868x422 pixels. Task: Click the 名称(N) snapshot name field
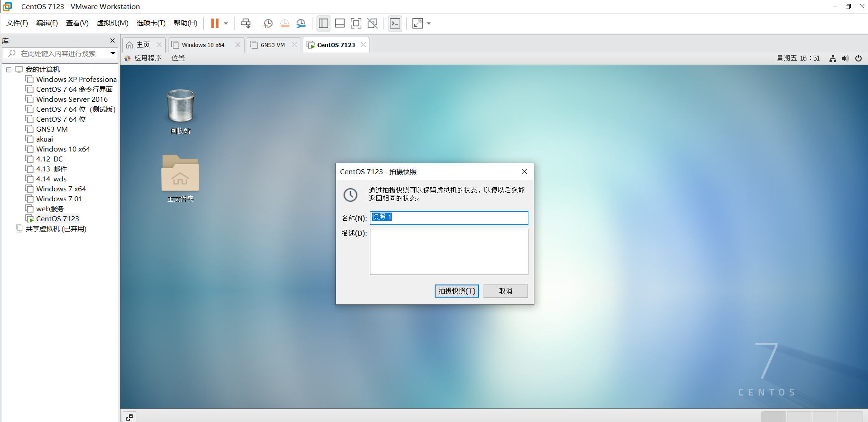click(x=449, y=218)
